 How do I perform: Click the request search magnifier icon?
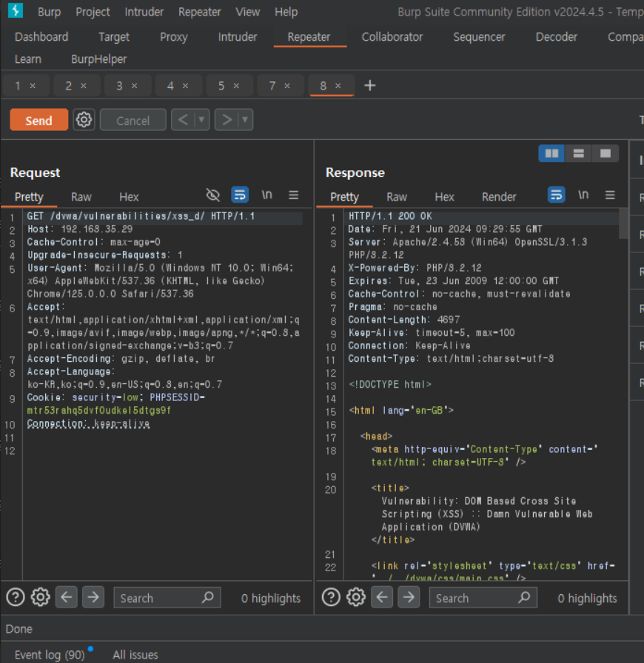[208, 597]
